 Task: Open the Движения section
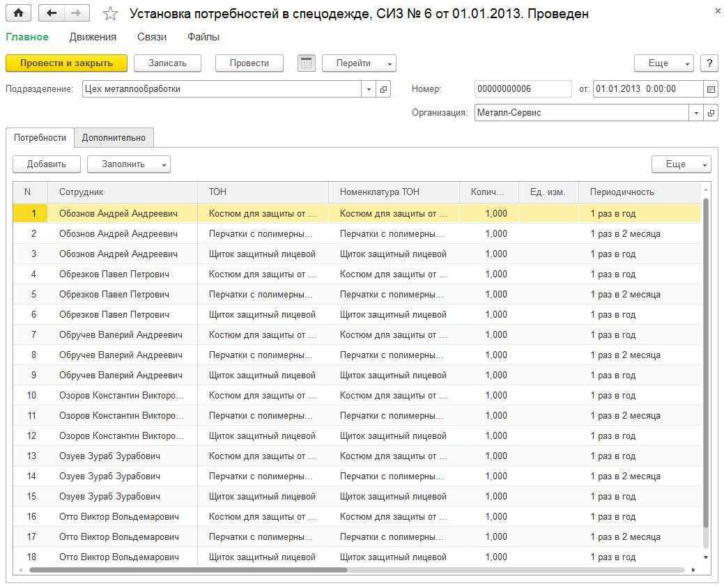[93, 37]
